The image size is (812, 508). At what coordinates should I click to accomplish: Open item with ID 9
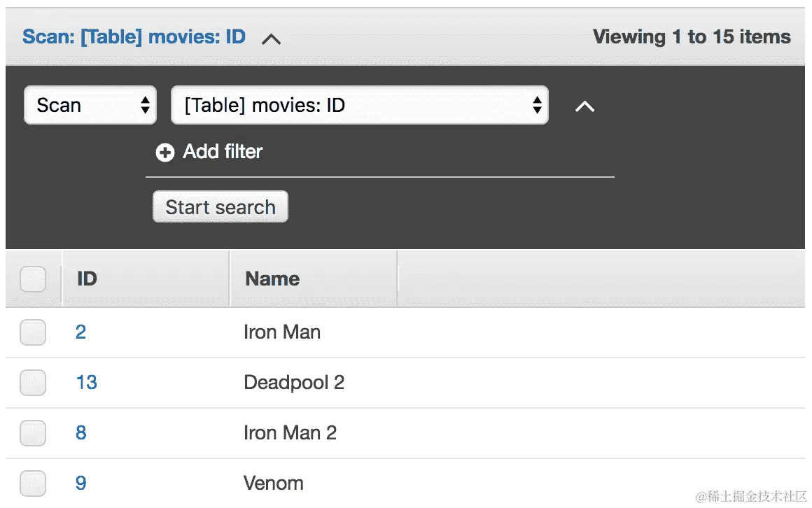point(80,484)
